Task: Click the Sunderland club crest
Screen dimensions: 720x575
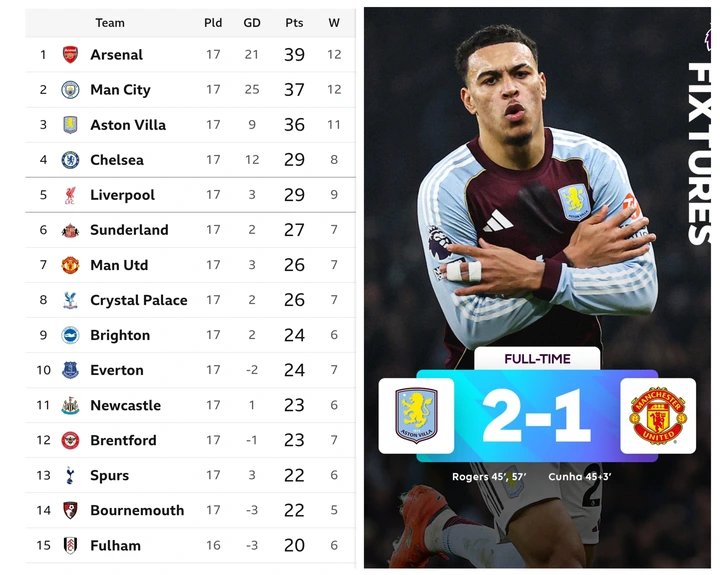Action: 70,230
